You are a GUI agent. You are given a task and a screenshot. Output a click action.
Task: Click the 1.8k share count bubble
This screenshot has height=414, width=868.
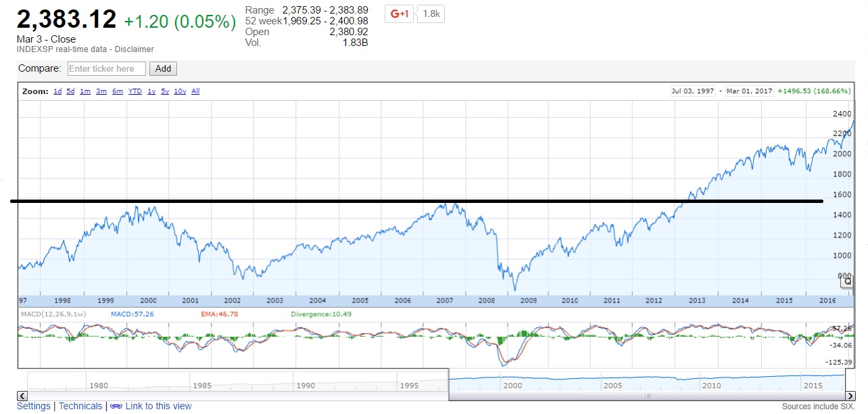coord(431,14)
